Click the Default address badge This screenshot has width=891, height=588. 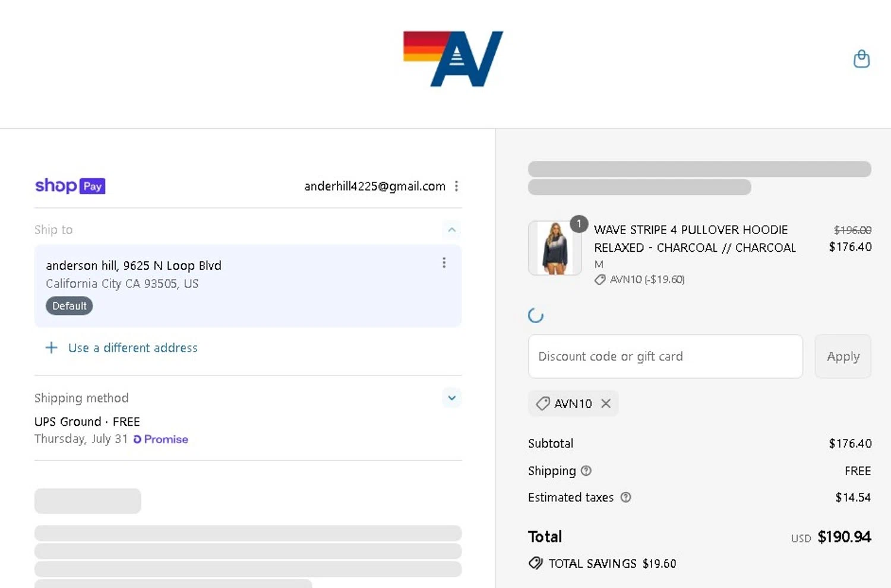tap(69, 306)
